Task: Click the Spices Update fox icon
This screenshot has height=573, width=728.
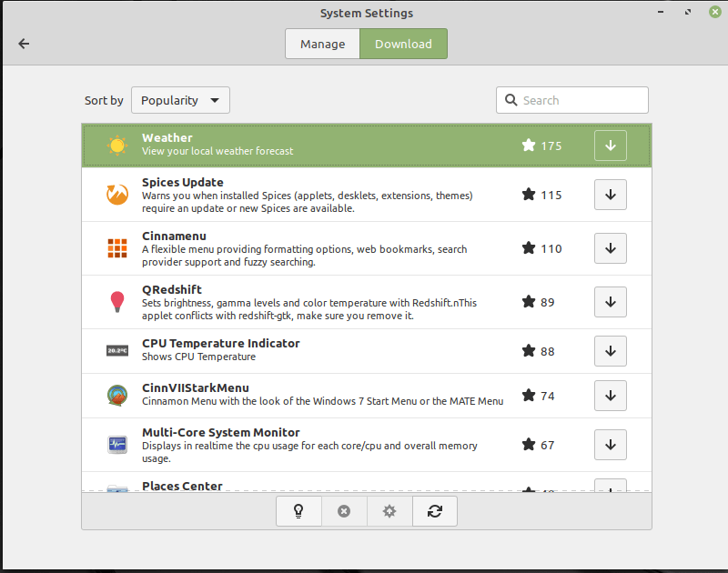Action: (116, 194)
